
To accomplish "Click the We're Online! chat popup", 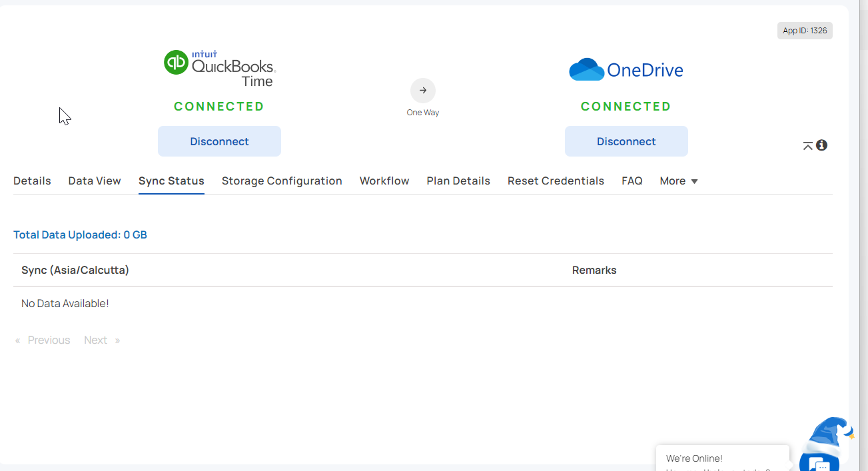I will 723,458.
